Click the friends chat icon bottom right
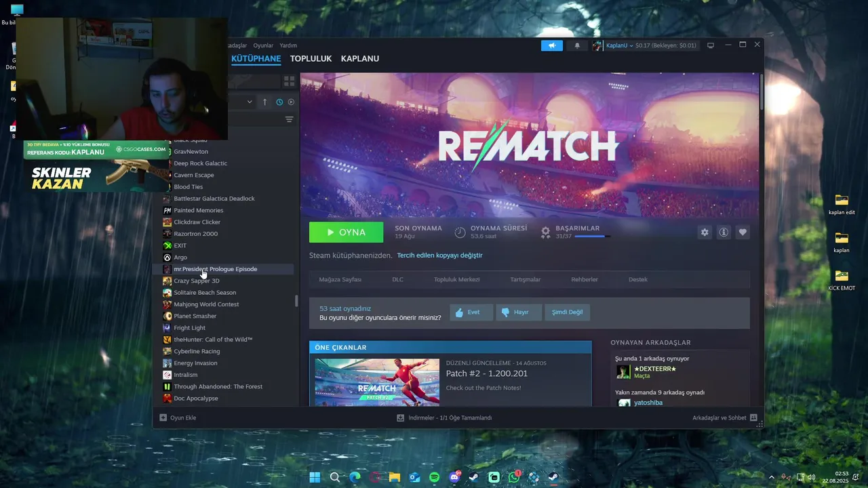 [x=753, y=418]
